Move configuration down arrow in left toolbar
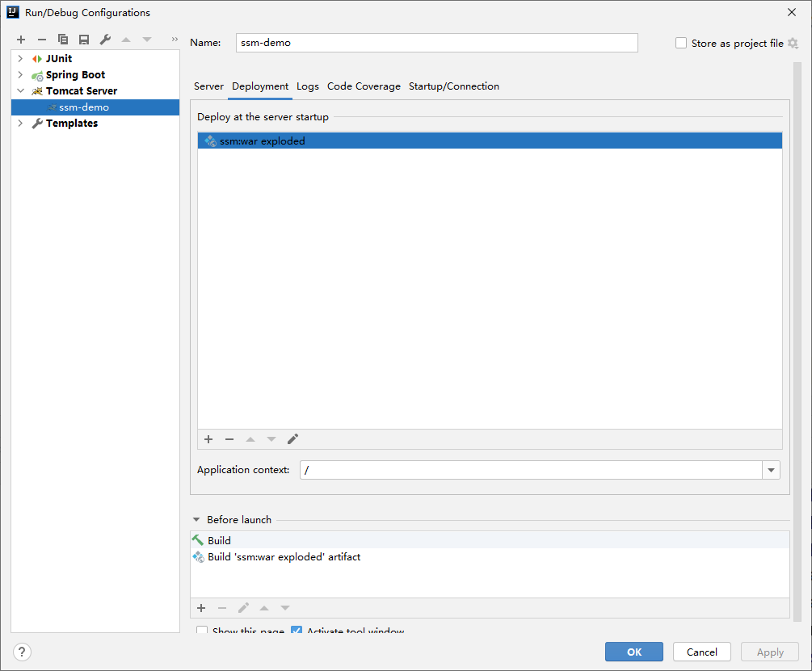This screenshot has height=671, width=812. (147, 40)
